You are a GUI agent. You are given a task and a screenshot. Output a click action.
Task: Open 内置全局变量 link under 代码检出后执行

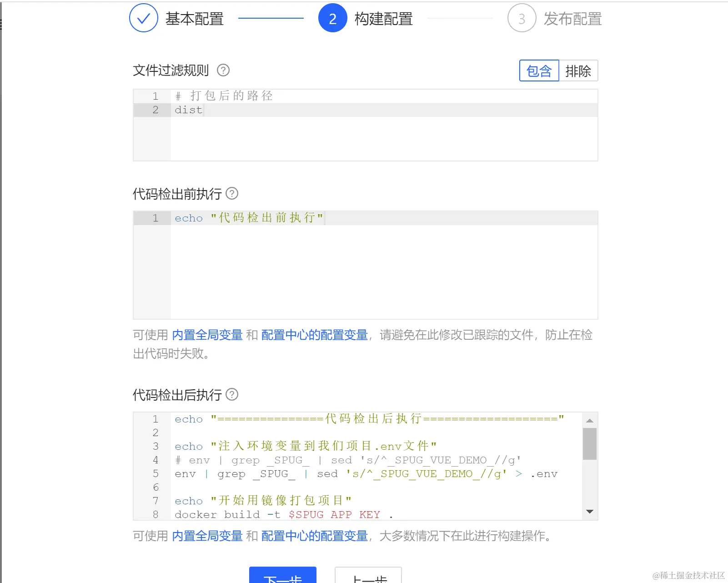pyautogui.click(x=207, y=536)
